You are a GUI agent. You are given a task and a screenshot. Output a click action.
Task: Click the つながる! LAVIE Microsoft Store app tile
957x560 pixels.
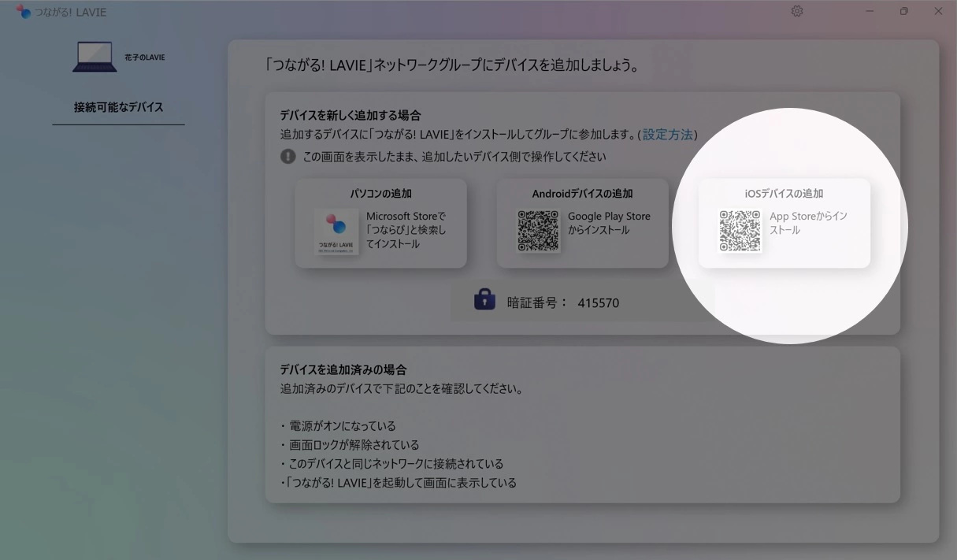pos(336,232)
